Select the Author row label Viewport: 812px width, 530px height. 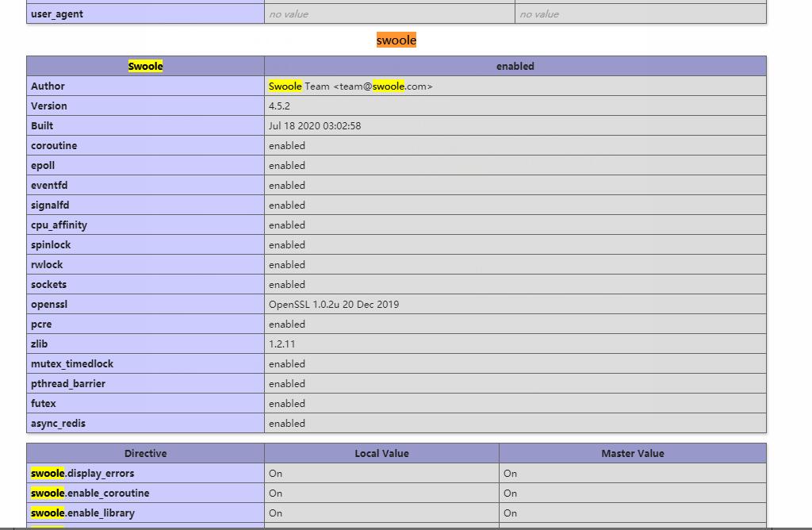[48, 86]
